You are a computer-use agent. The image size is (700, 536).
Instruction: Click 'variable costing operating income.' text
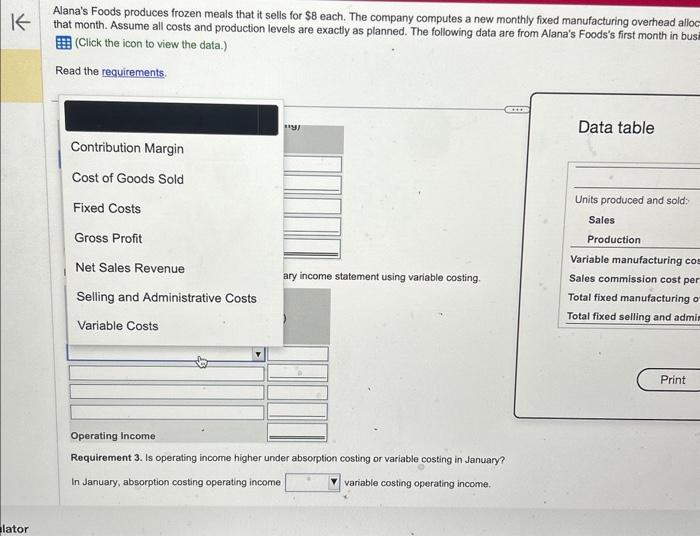pyautogui.click(x=417, y=483)
